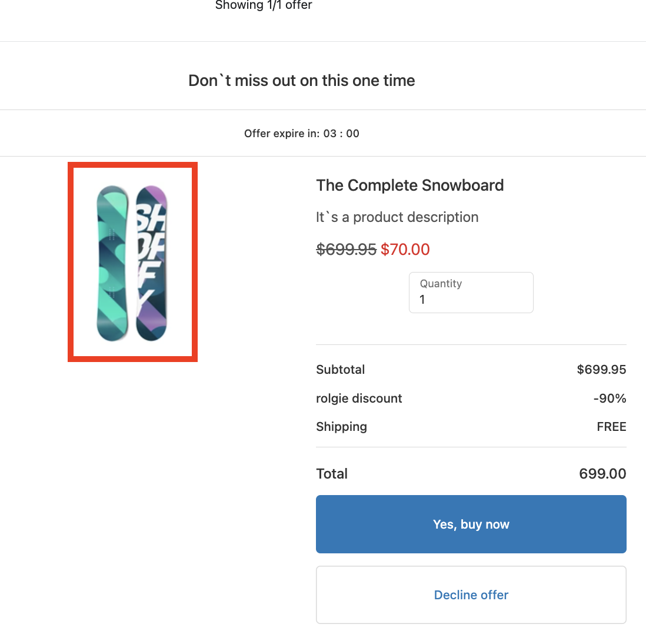
Task: Click the 699.00 total amount
Action: click(x=602, y=474)
